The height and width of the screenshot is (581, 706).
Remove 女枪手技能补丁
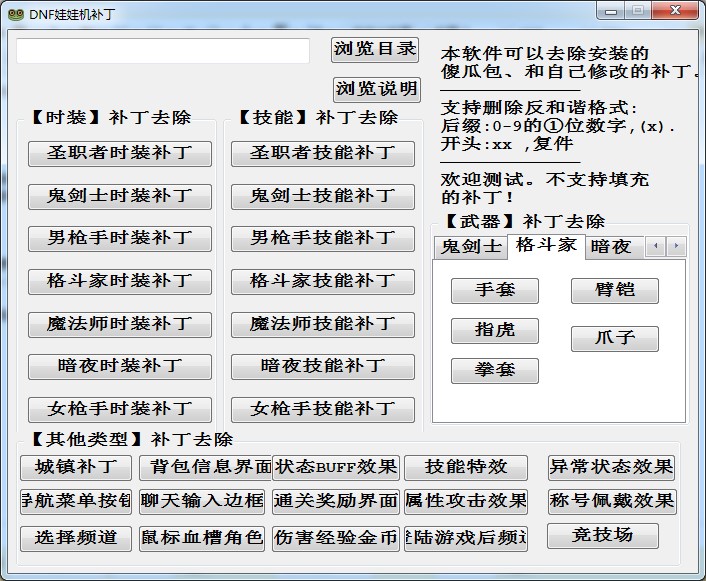click(323, 409)
